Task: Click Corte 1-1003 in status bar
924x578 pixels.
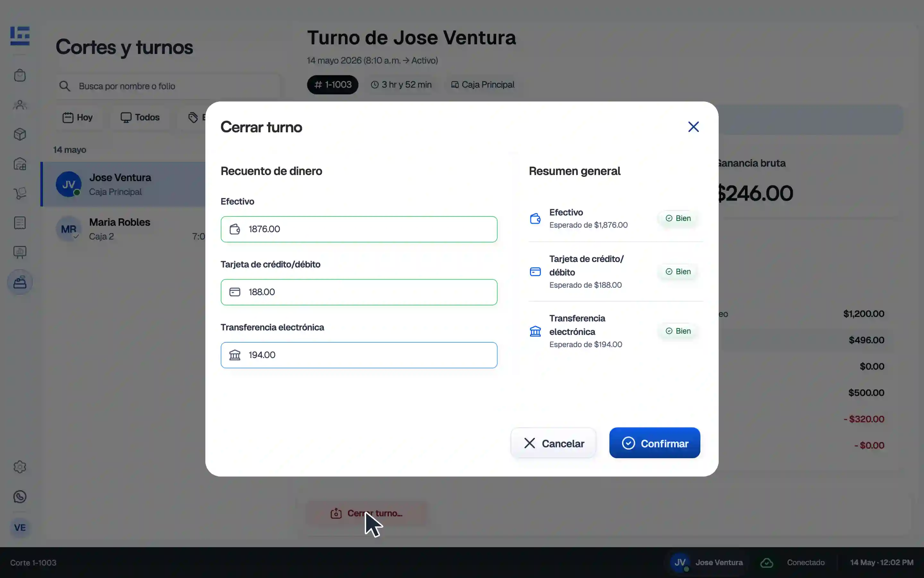Action: tap(33, 563)
